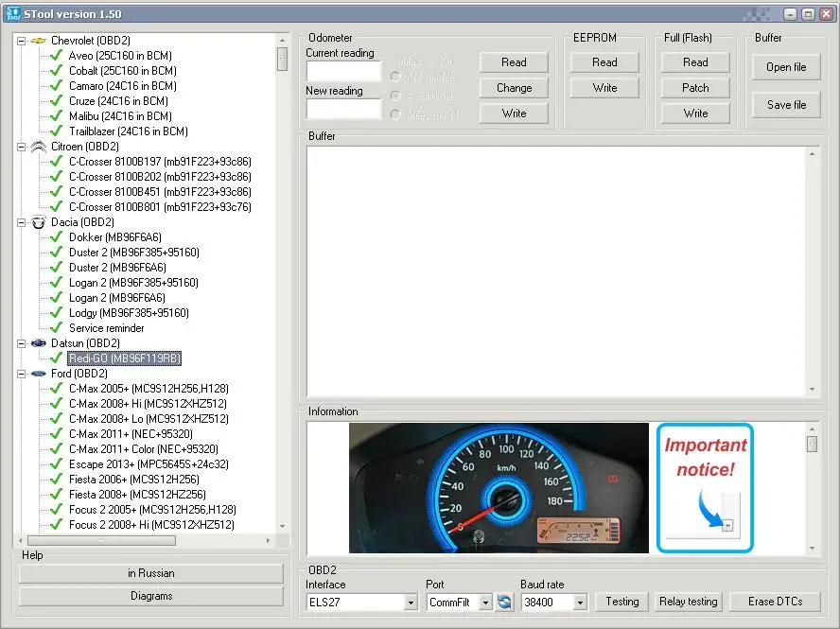Select Duster 2 (MB96F385+95160)
Viewport: 840px width, 629px height.
pos(134,253)
